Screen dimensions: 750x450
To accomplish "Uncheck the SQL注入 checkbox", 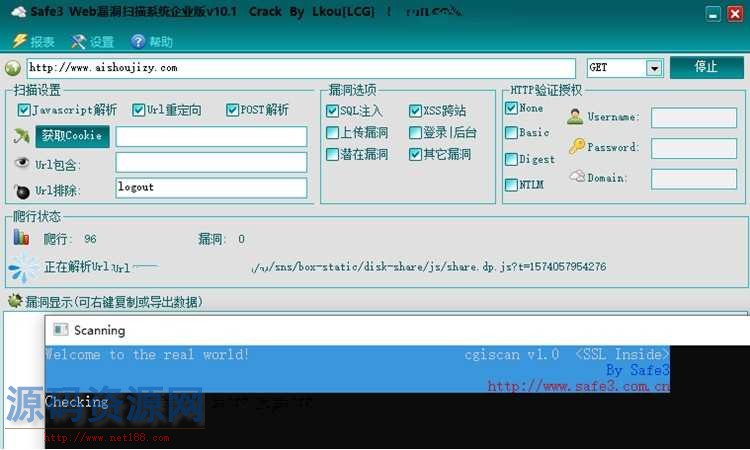I will tap(333, 111).
